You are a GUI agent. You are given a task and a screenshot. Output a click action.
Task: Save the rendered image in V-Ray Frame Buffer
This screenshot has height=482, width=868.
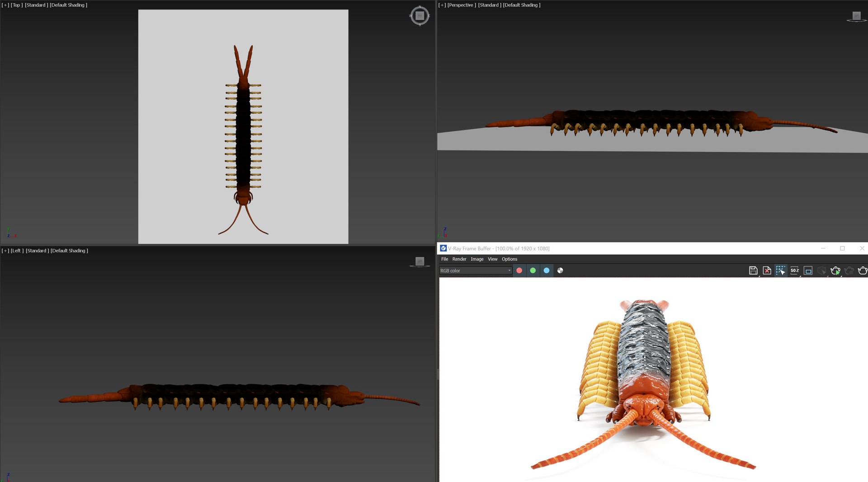753,271
